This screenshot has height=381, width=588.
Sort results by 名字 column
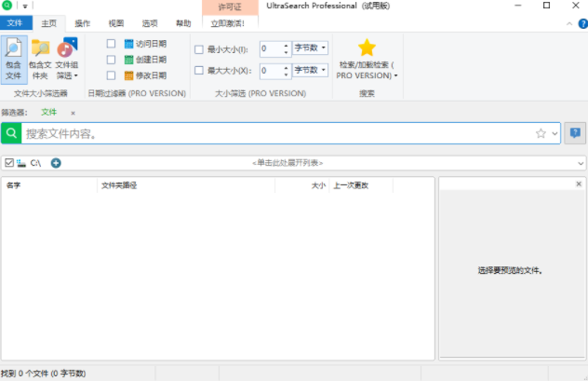coord(49,185)
